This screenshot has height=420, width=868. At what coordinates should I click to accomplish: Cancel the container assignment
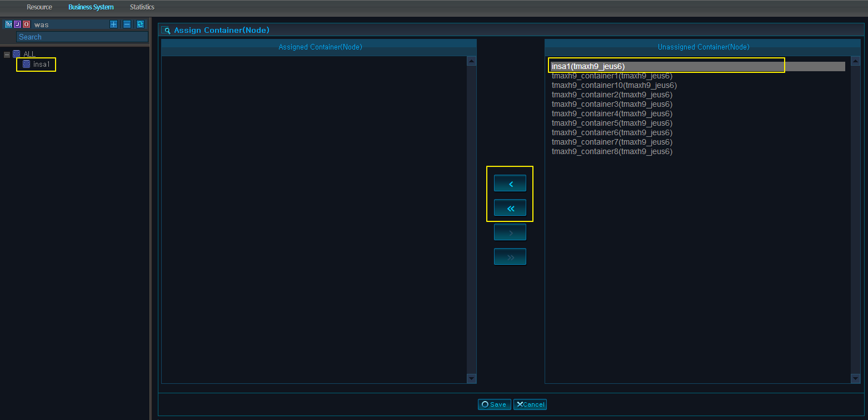(x=530, y=404)
